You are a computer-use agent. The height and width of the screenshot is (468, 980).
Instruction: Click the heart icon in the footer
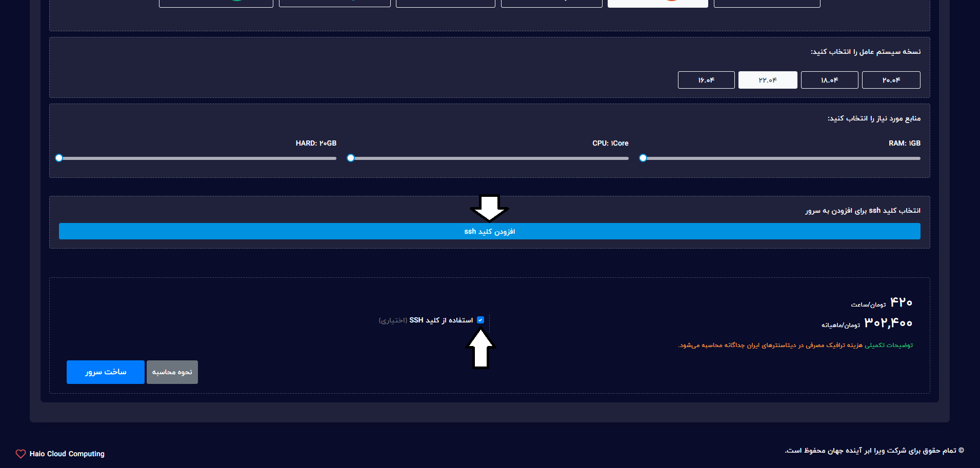pos(21,454)
